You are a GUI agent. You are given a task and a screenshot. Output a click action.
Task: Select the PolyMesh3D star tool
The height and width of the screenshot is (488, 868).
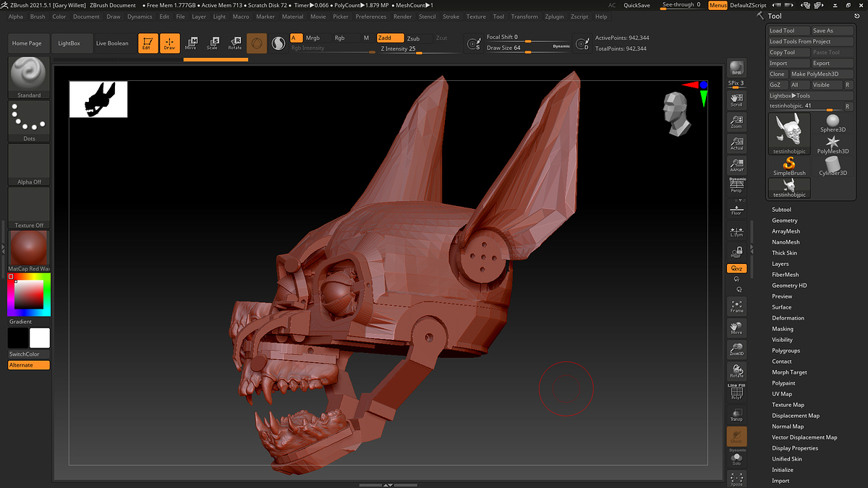833,144
